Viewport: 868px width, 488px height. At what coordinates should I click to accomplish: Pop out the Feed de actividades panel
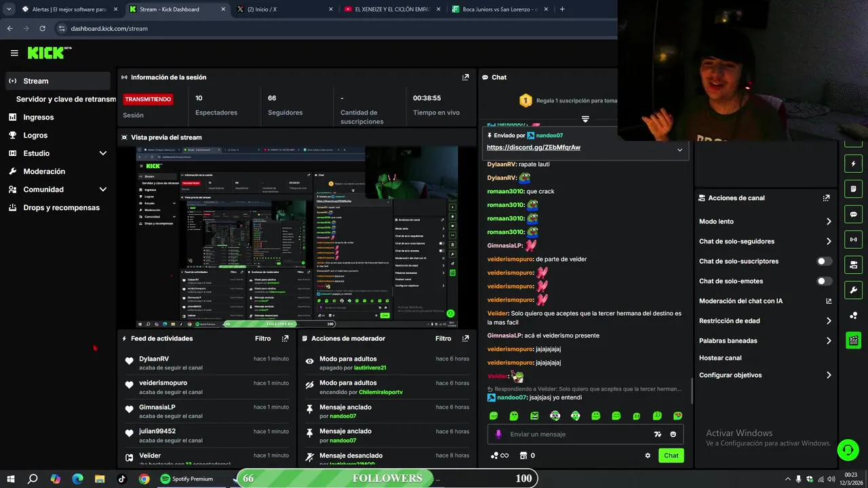[x=285, y=338]
